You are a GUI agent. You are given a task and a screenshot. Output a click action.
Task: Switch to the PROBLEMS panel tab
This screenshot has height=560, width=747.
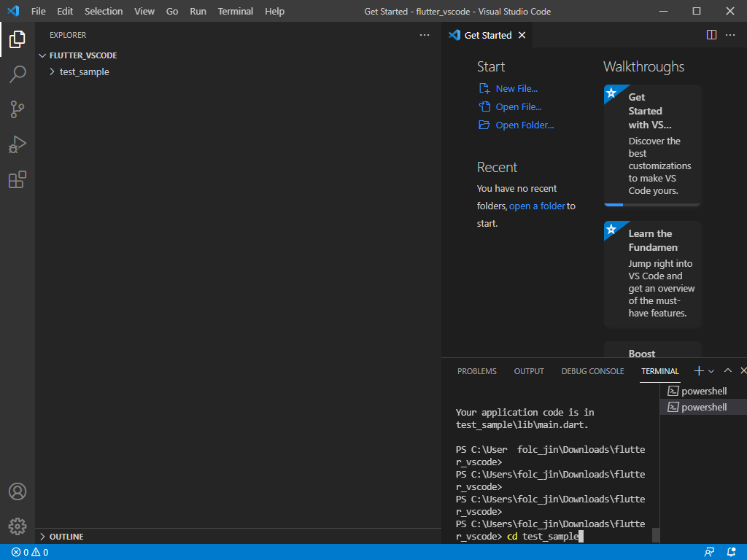coord(477,371)
